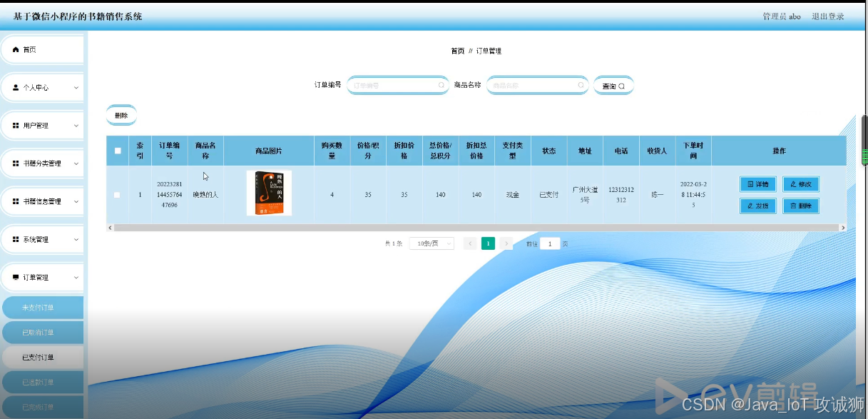This screenshot has height=419, width=868.
Task: Click order number 2022328114455764 7696 cell
Action: 170,194
